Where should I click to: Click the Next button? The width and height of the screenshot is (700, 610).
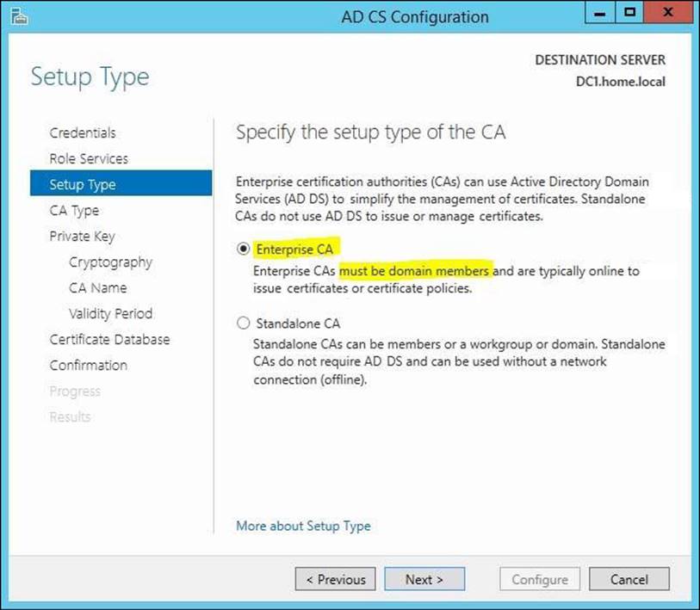[x=424, y=580]
